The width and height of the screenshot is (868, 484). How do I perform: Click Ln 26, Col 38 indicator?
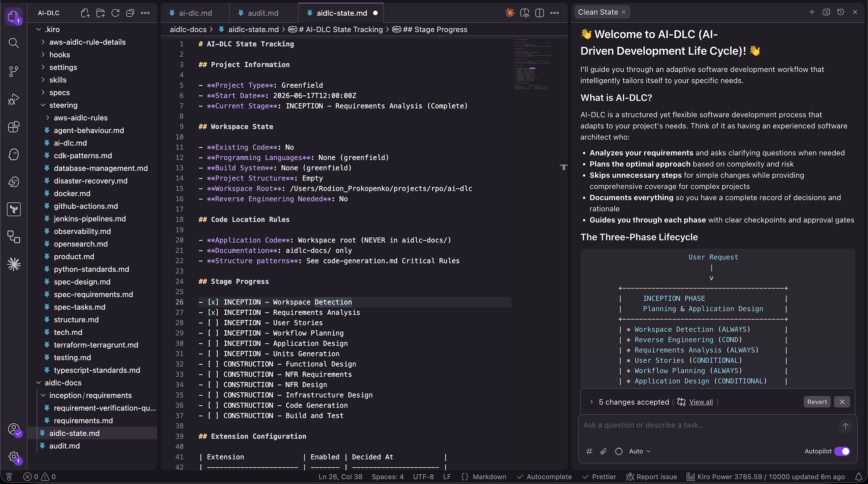340,477
